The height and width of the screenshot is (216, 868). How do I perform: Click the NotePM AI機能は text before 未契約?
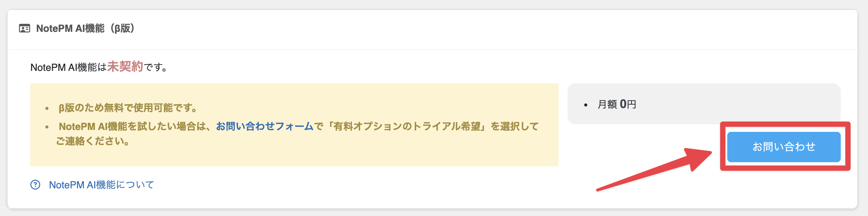pyautogui.click(x=68, y=67)
